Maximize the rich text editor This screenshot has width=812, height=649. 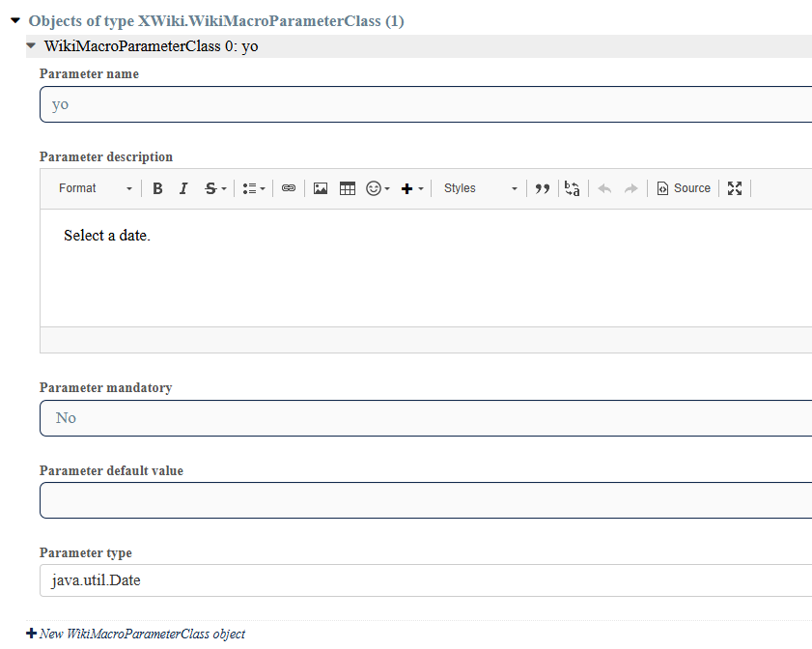click(x=735, y=188)
